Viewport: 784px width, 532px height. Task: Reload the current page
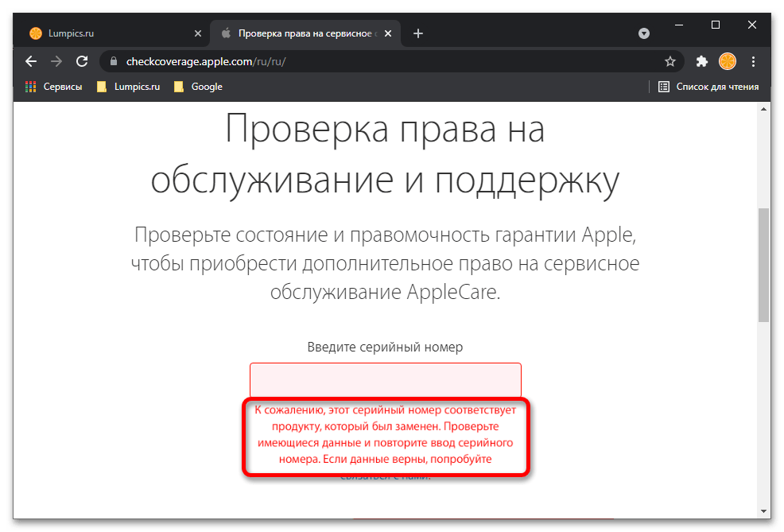click(81, 61)
